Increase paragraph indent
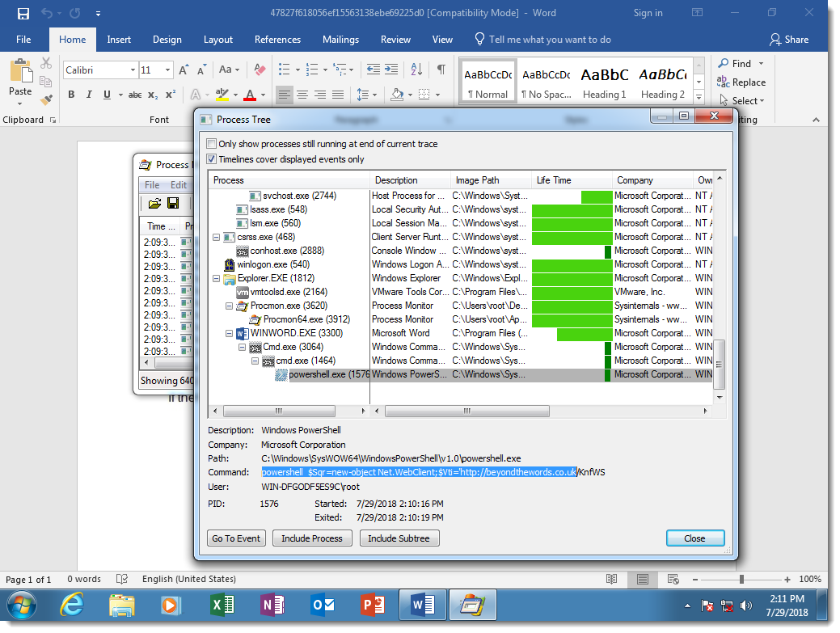 coord(391,69)
